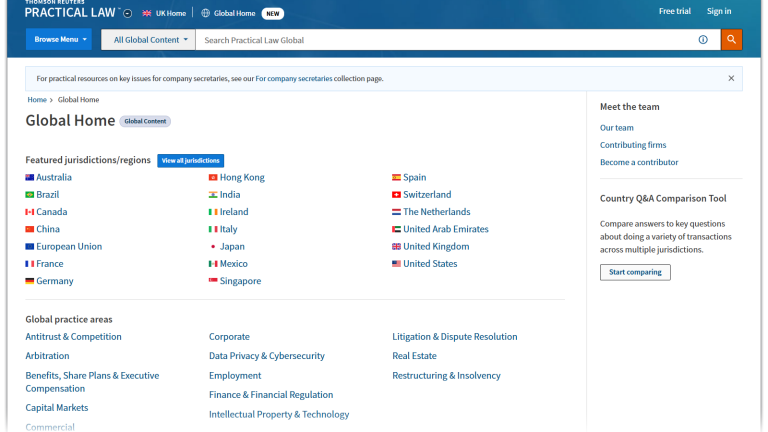Open search tips info icon

coord(703,40)
